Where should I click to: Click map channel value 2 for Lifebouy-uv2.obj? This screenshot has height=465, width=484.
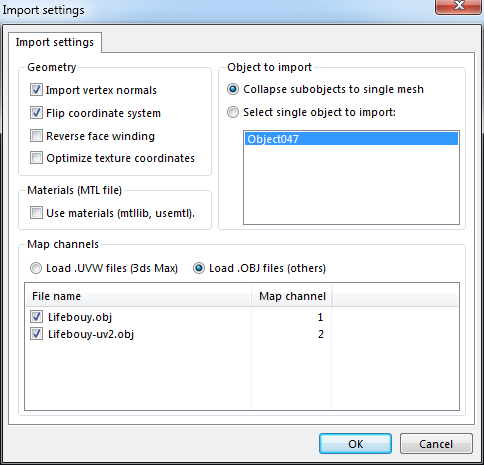pos(321,334)
